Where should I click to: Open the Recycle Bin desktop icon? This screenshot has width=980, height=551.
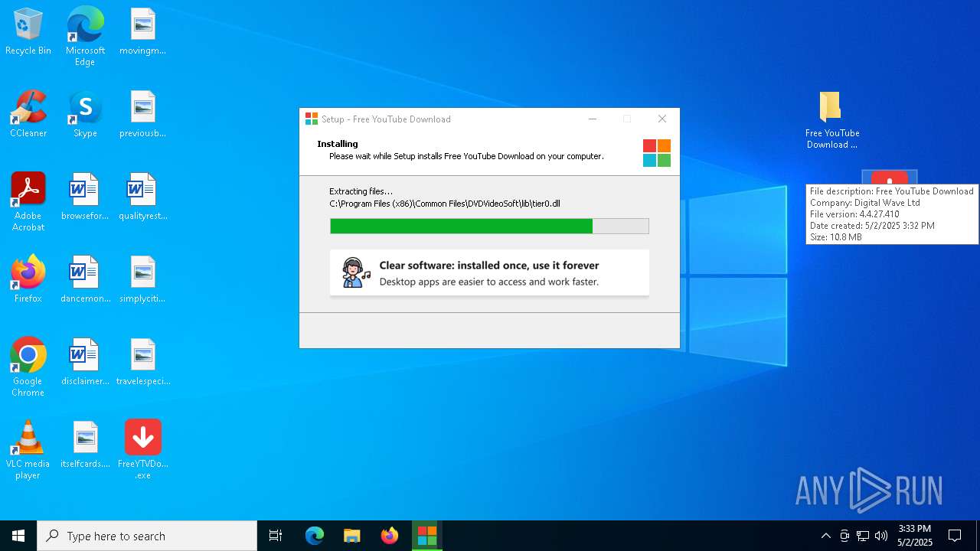[x=28, y=32]
